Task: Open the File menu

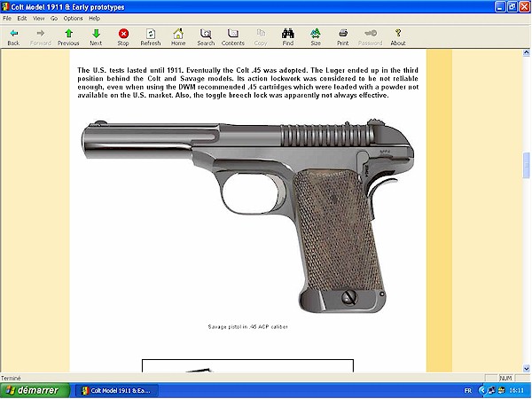Action: click(7, 19)
